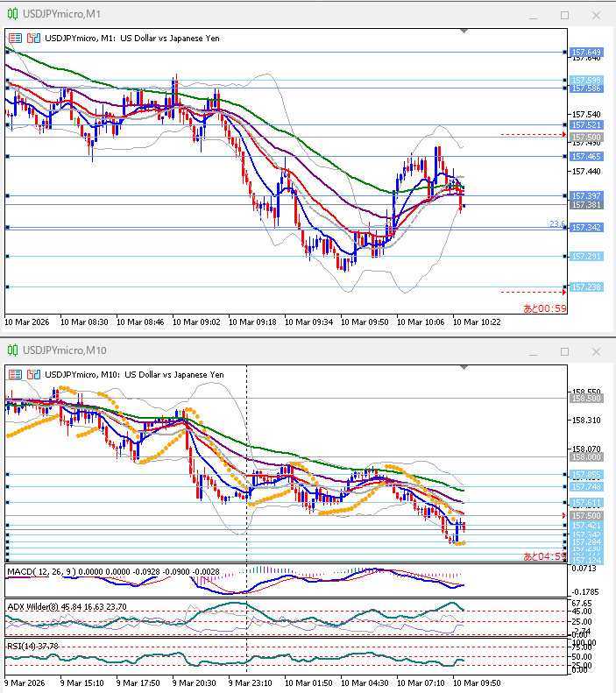
Task: Click the 10 Mar 09:50 label on M1 time axis
Action: point(368,322)
